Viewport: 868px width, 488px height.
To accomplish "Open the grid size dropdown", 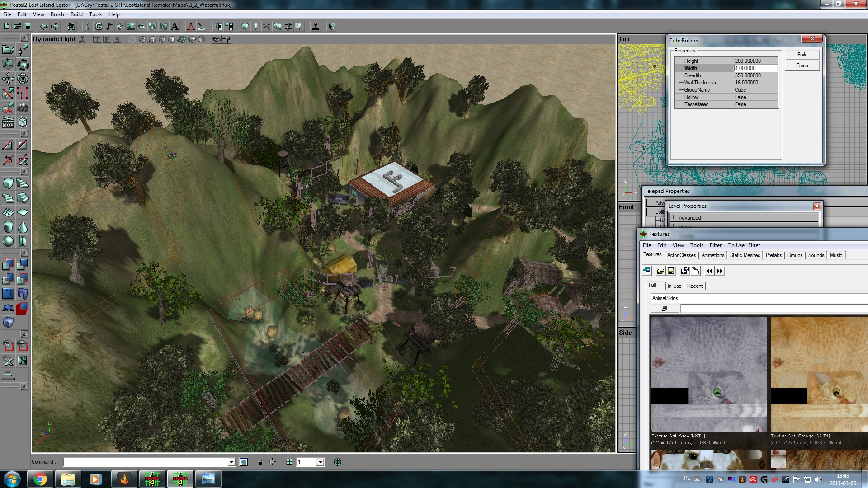I will 320,462.
